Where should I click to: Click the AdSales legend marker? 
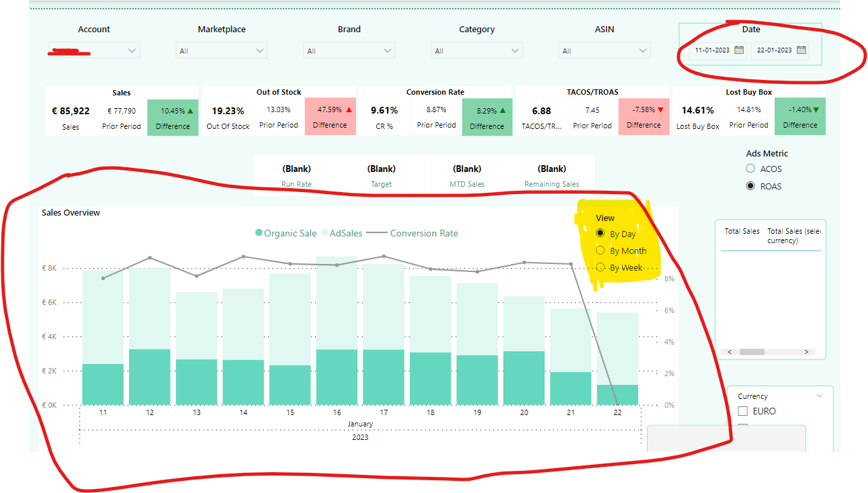[324, 233]
